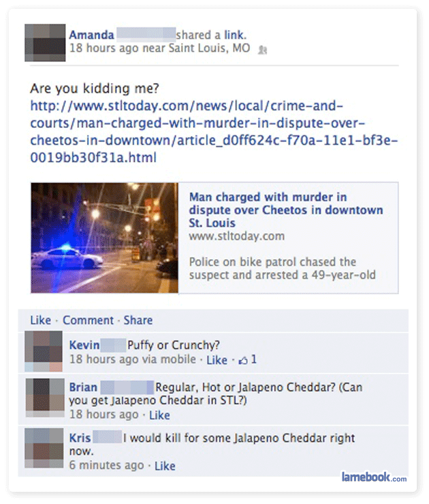
Task: Open the original poster's name link
Action: (x=92, y=35)
